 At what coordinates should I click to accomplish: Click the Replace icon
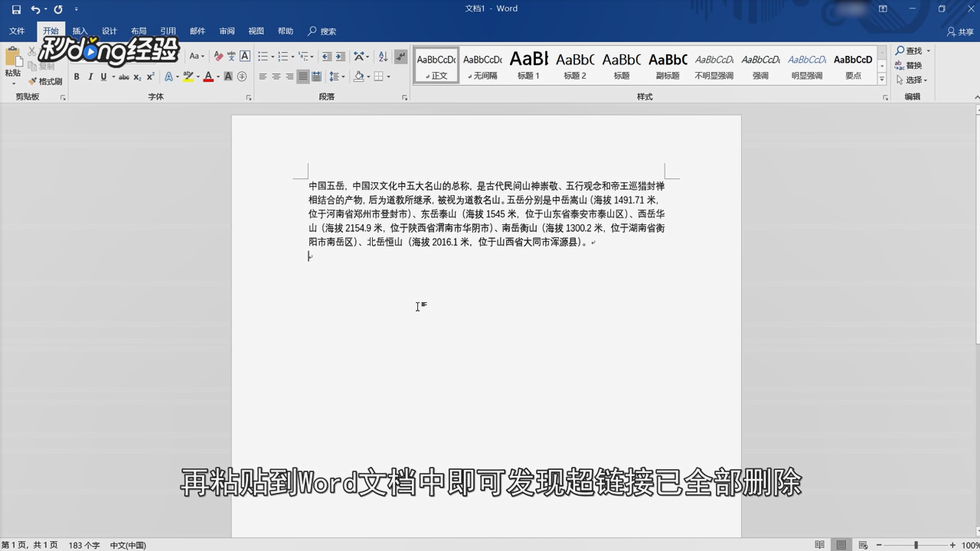(x=900, y=65)
